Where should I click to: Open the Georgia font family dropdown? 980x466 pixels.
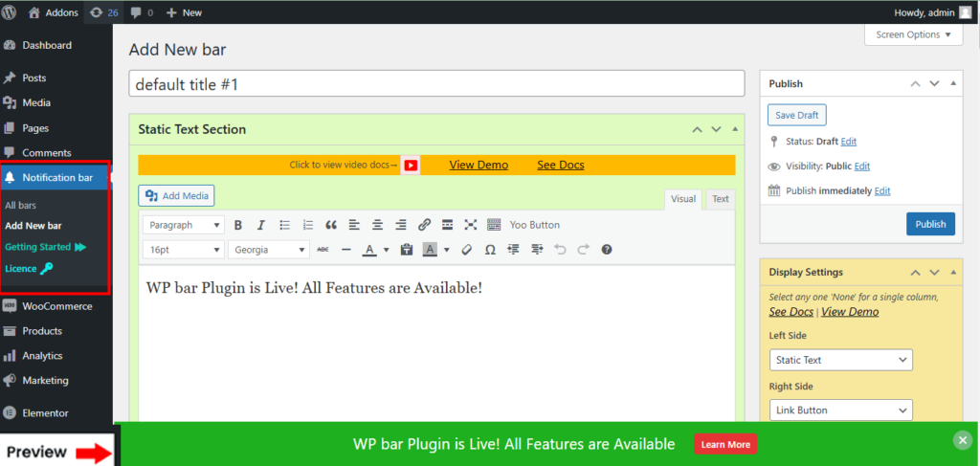coord(269,249)
